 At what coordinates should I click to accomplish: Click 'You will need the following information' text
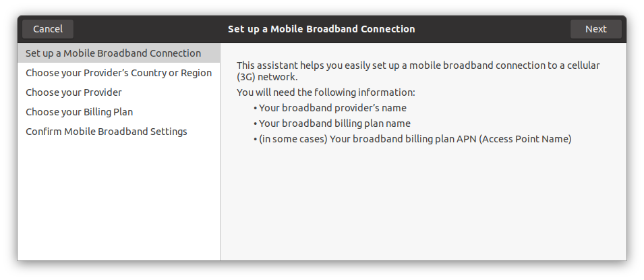(326, 92)
